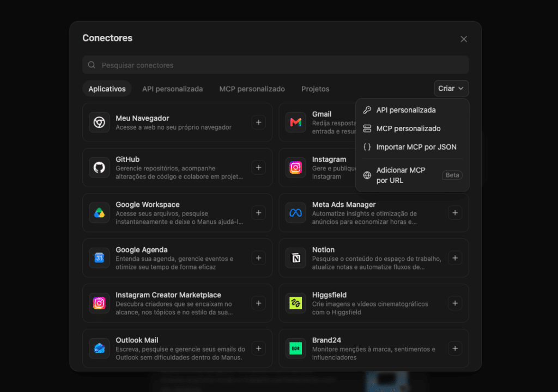Click 'Acesse a web no seu próprio navegador'

(x=174, y=127)
